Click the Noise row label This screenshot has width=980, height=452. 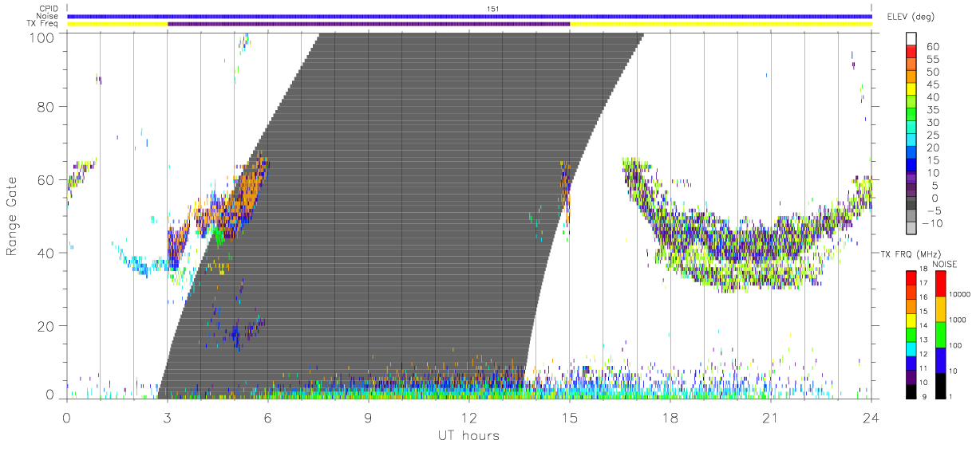pyautogui.click(x=49, y=16)
